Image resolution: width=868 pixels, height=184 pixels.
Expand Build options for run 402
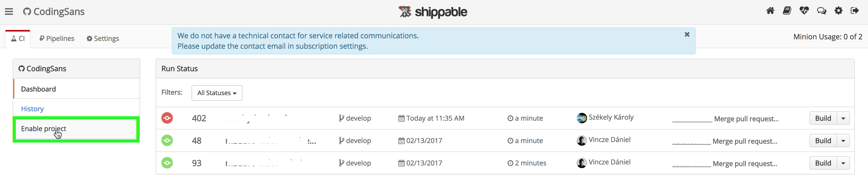[x=844, y=118]
